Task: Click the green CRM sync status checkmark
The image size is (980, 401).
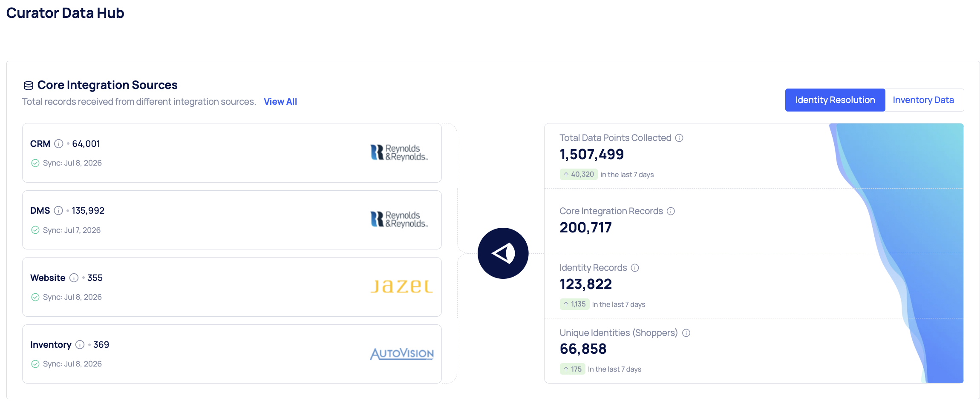Action: (35, 163)
